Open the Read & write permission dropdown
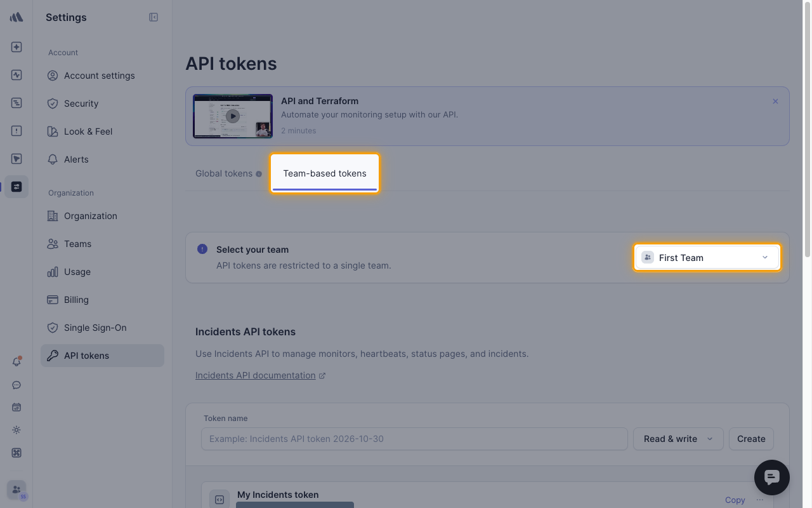812x508 pixels. 678,439
